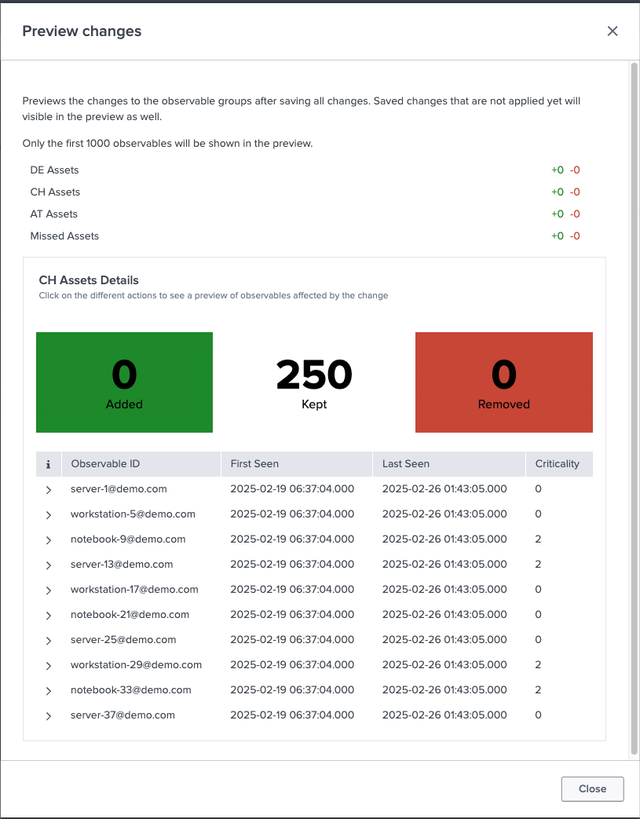Click the CH Assets Details heading

(89, 280)
